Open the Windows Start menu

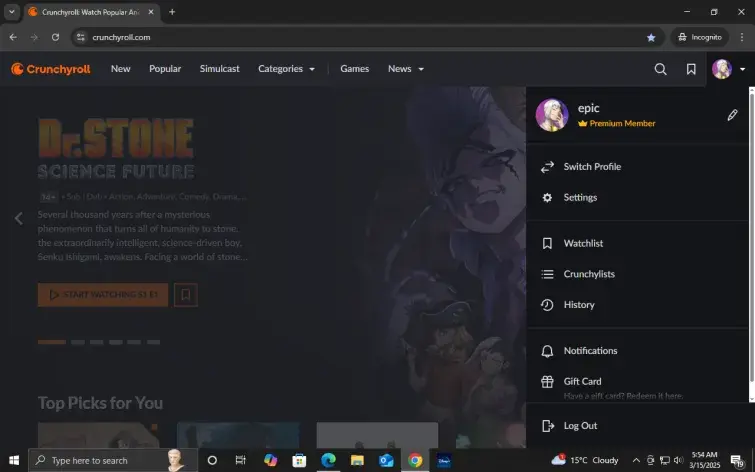14,460
